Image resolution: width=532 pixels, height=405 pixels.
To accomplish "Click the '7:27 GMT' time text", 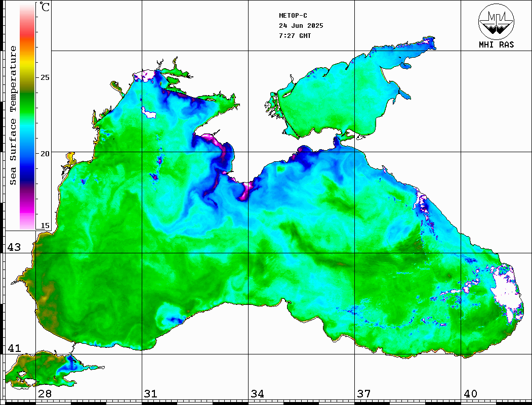I will [x=295, y=36].
